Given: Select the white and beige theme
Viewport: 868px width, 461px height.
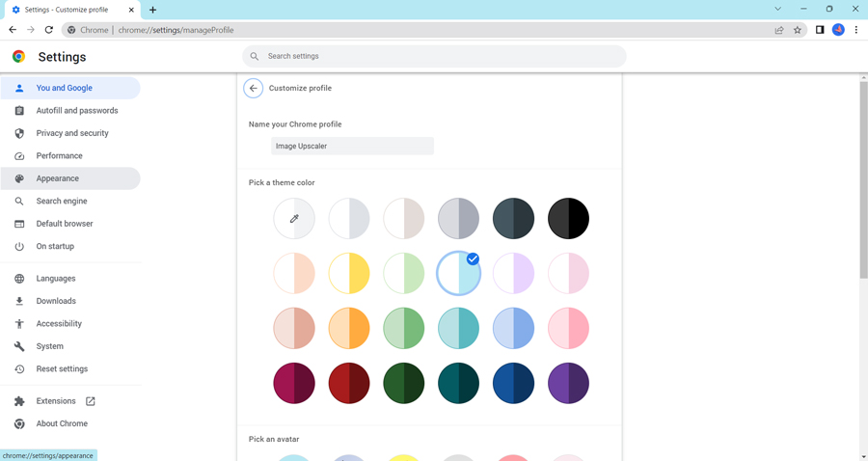Looking at the screenshot, I should [403, 219].
